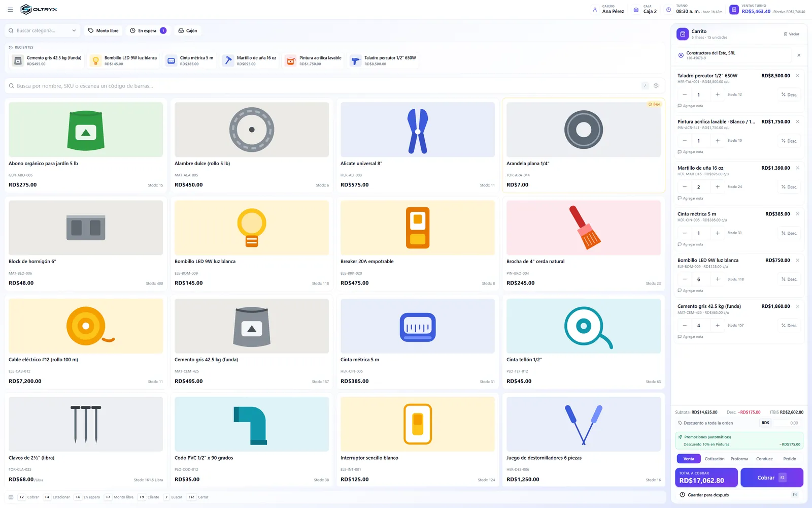Click the barcode scanner icon in search bar
This screenshot has height=508, width=812.
coord(656,86)
